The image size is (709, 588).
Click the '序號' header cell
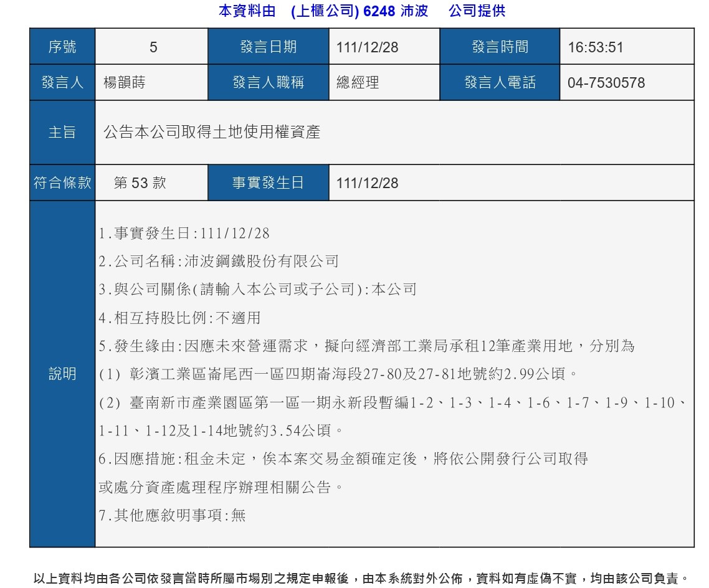click(62, 47)
